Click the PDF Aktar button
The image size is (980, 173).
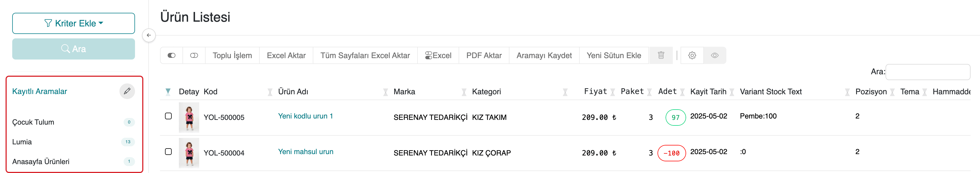(484, 55)
